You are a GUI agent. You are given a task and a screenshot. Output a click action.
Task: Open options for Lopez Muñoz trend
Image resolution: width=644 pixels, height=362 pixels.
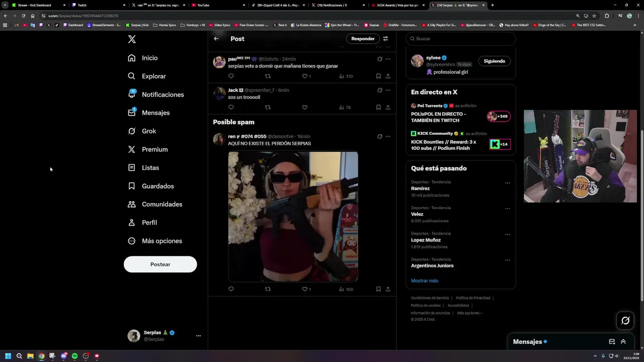click(507, 234)
